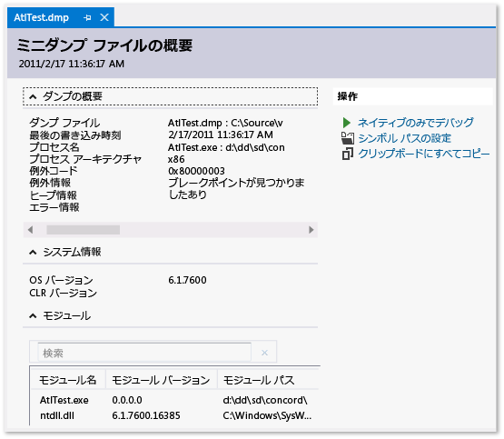This screenshot has width=504, height=439.
Task: Click the ダンプ ファイル label
Action: point(64,123)
